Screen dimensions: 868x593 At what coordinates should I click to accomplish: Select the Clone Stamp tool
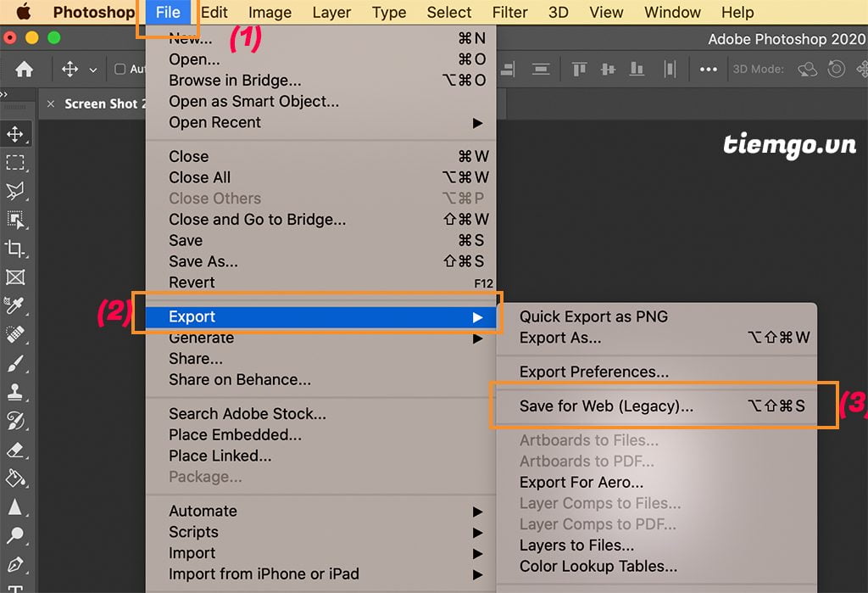click(x=15, y=393)
